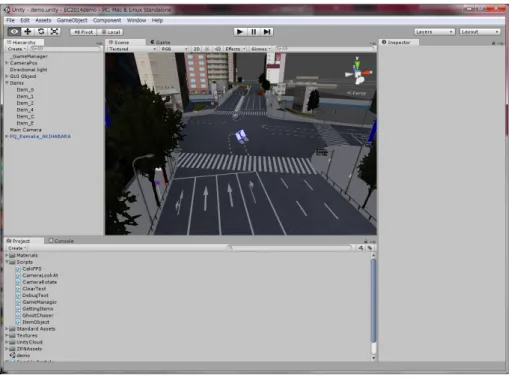Toggle scene lighting button
This screenshot has width=511, height=381.
[x=207, y=49]
